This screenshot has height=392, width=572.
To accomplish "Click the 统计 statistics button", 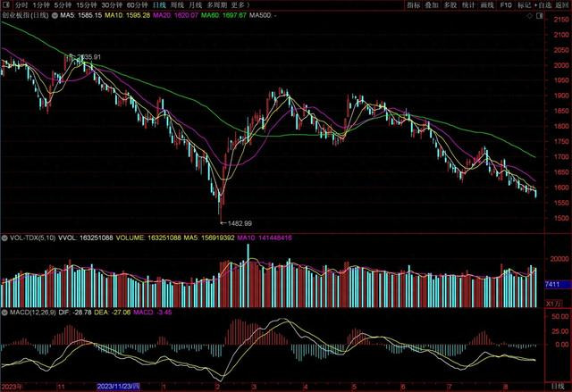I will pyautogui.click(x=468, y=5).
